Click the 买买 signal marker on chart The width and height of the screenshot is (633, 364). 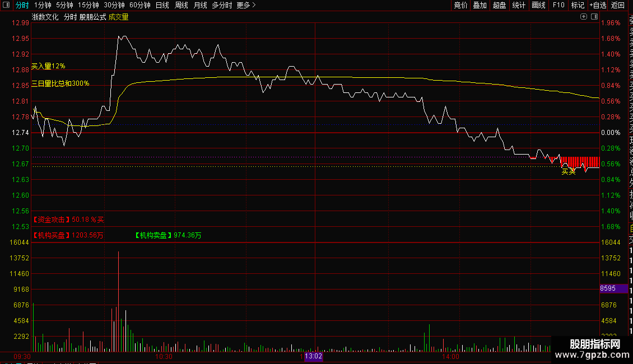pyautogui.click(x=569, y=172)
